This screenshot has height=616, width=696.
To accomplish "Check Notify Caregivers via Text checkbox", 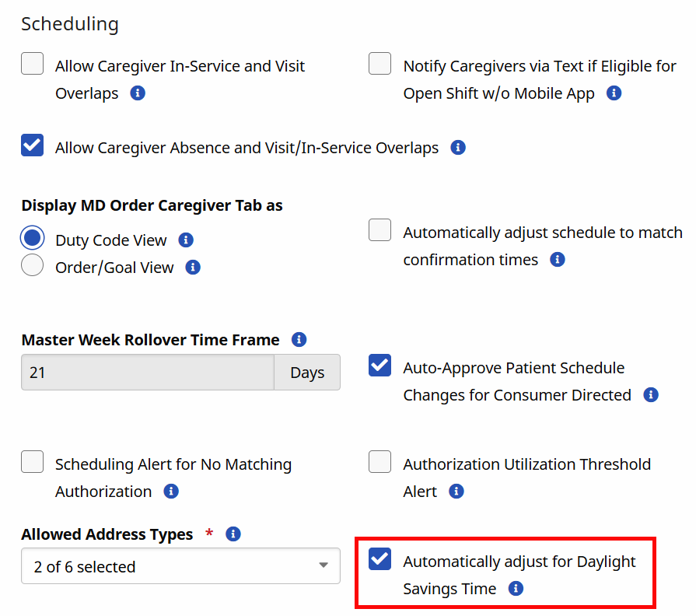I will point(380,65).
